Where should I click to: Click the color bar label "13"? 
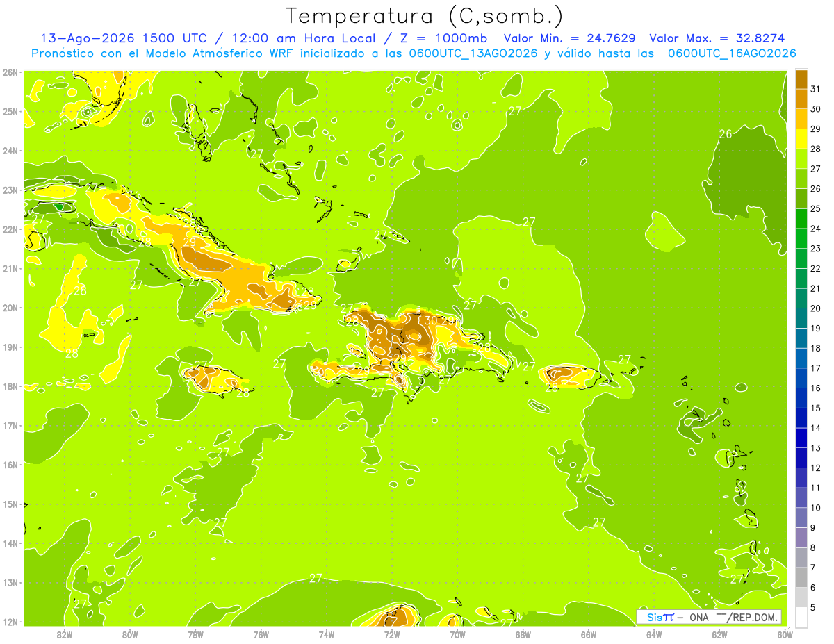tap(815, 448)
